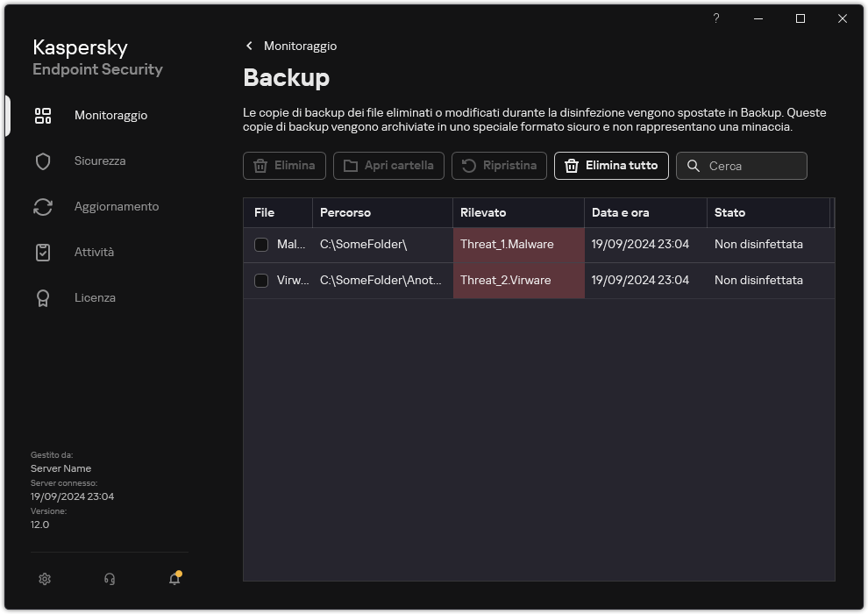Show notifications via the bell icon

(174, 579)
